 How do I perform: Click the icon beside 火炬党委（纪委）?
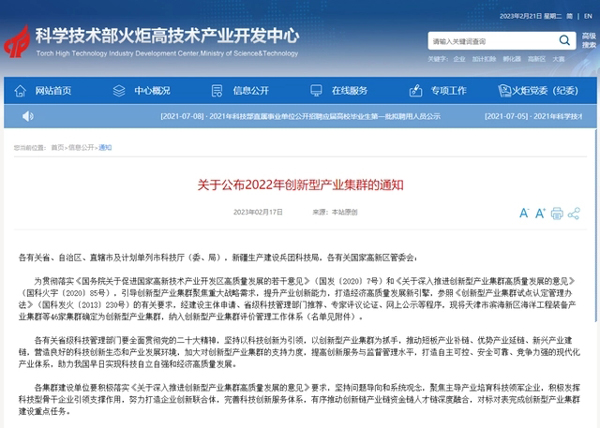pos(505,91)
